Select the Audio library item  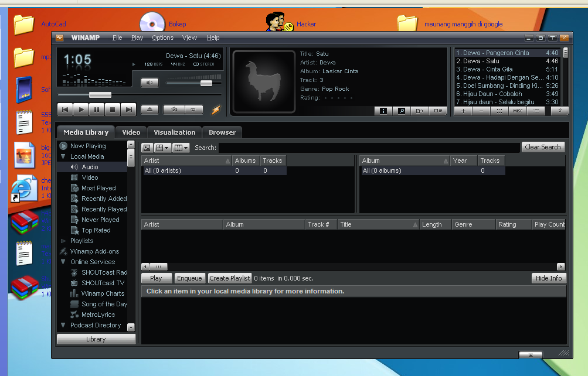click(x=90, y=167)
